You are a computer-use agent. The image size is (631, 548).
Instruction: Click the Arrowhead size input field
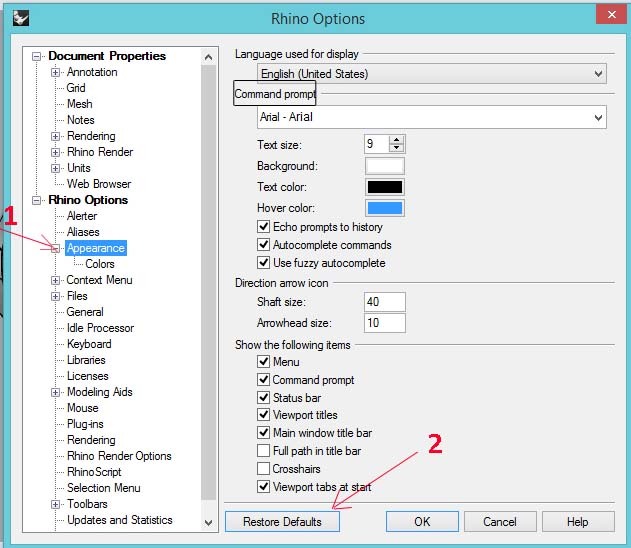coord(385,323)
